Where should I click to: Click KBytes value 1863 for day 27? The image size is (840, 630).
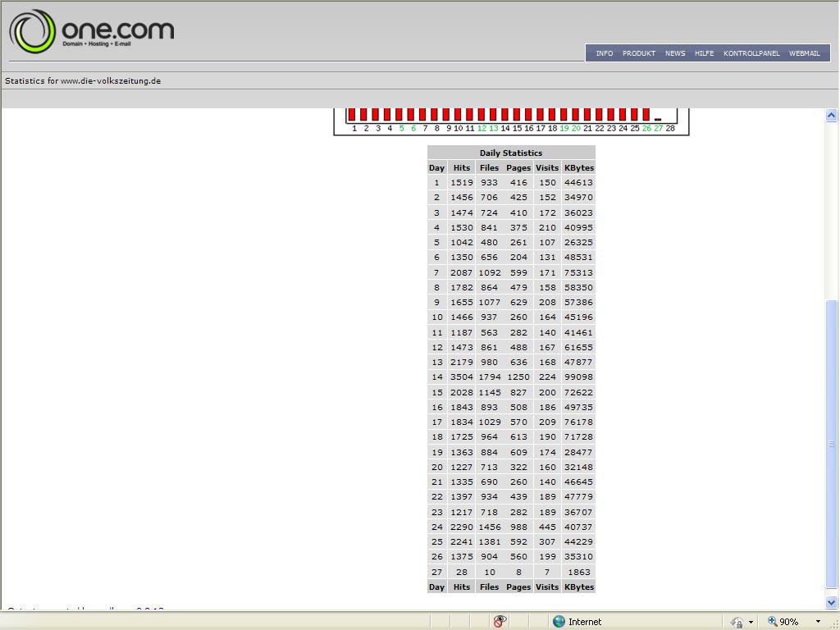click(578, 572)
